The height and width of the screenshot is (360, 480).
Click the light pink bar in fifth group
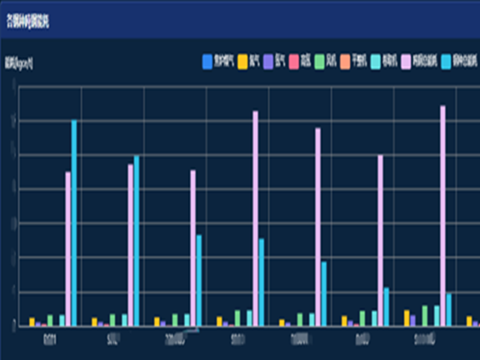[318, 227]
